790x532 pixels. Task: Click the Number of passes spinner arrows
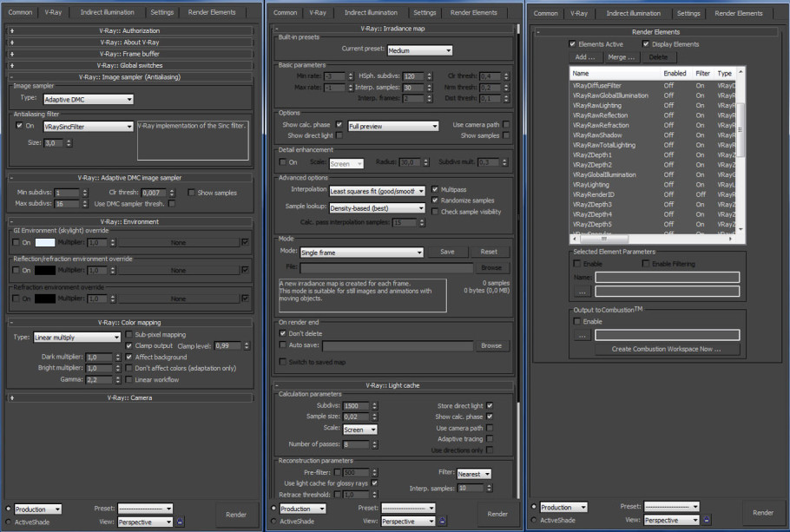click(374, 444)
